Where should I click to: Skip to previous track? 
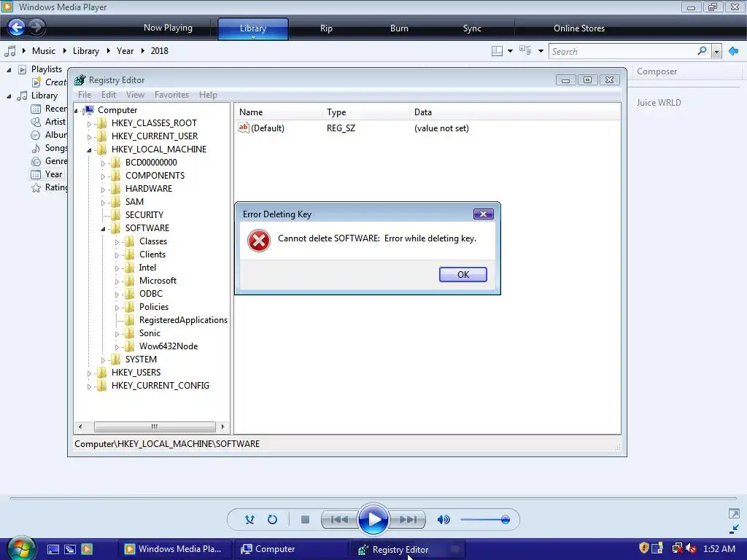(x=339, y=519)
